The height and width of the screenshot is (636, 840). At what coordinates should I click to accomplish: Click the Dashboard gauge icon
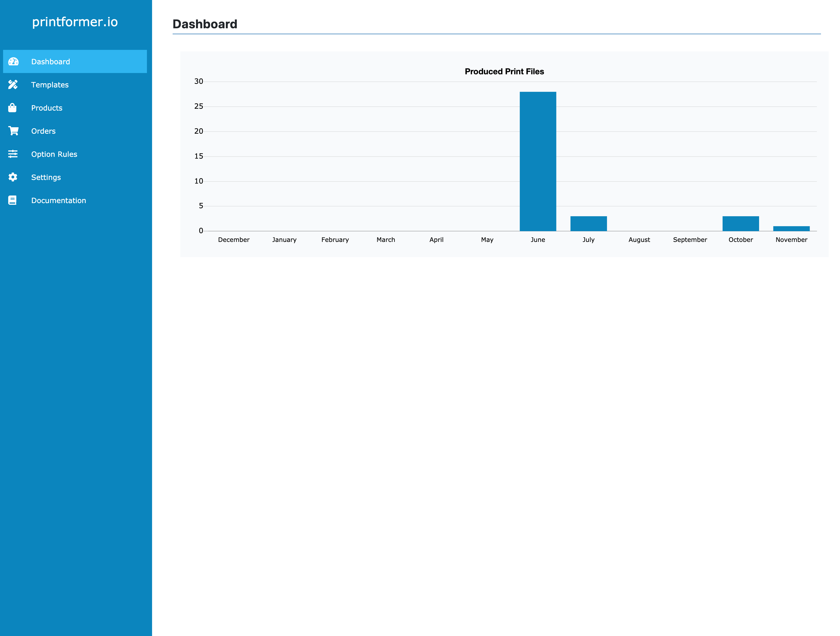pos(13,61)
